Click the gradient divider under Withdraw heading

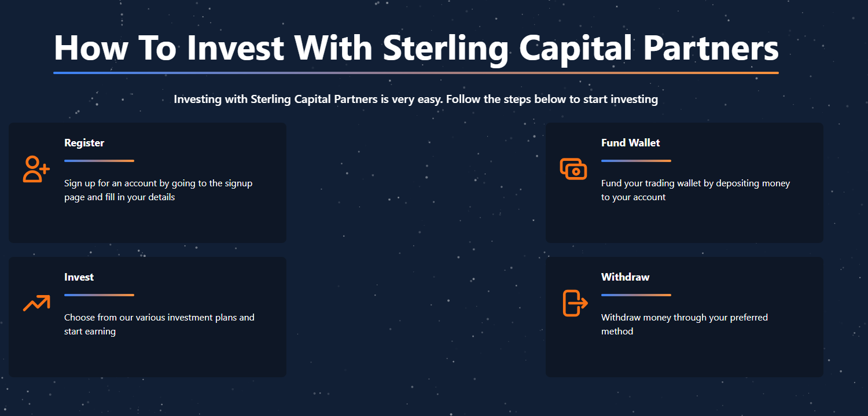pyautogui.click(x=636, y=295)
